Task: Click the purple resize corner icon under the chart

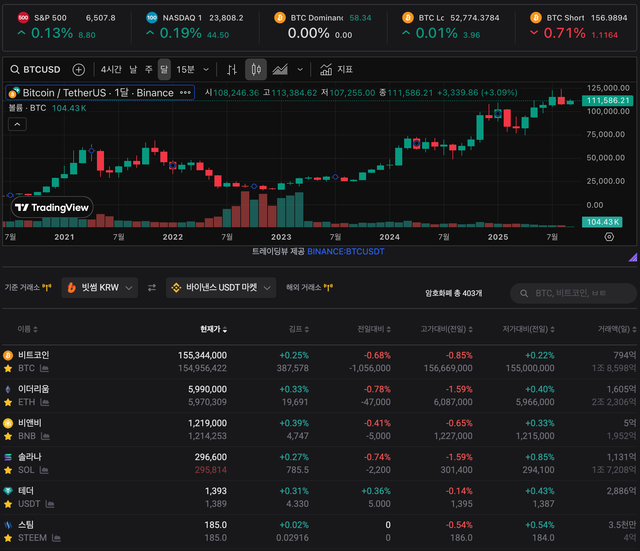Action: [633, 257]
